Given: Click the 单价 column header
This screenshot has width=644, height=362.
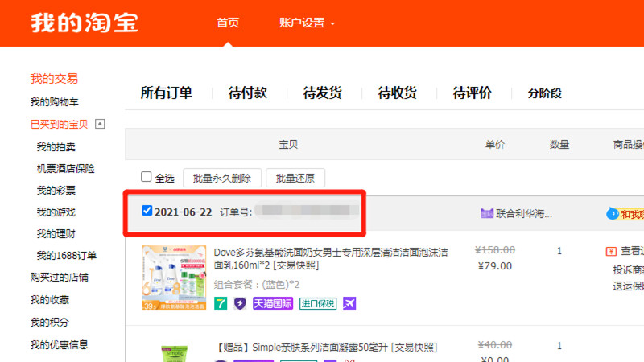Looking at the screenshot, I should [495, 145].
